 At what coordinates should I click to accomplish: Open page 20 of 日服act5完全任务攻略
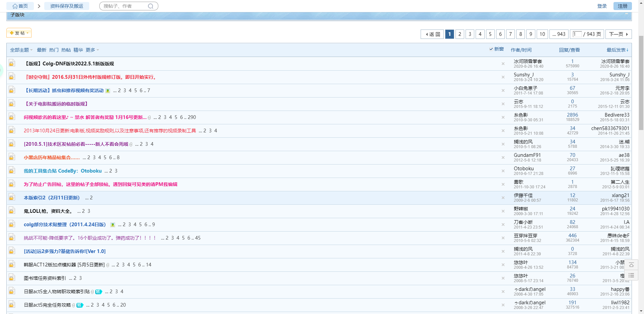[123, 305]
